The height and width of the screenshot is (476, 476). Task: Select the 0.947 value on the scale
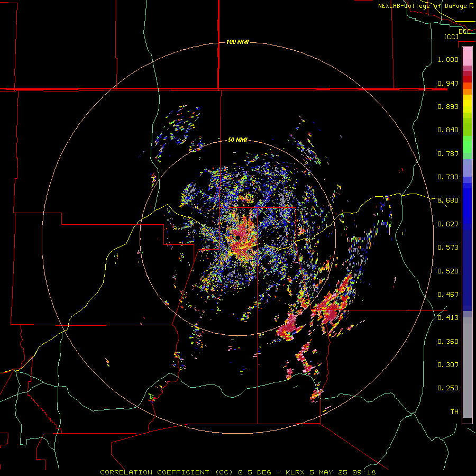point(448,83)
